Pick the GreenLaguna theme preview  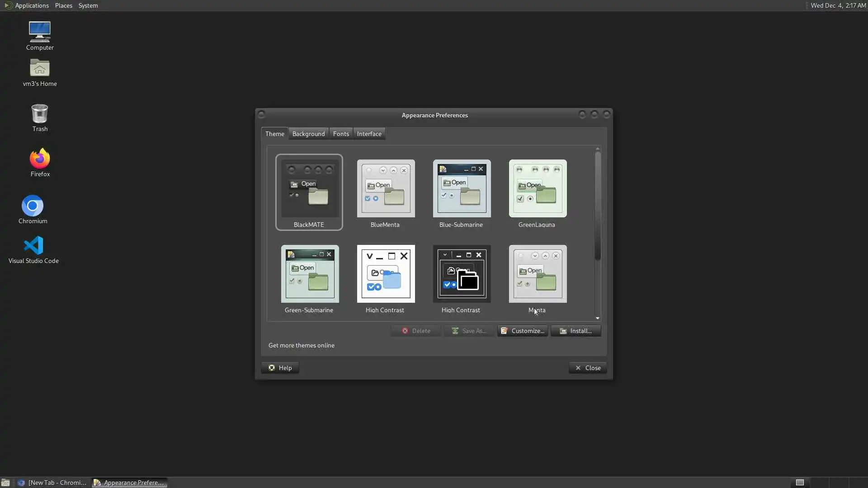point(538,189)
